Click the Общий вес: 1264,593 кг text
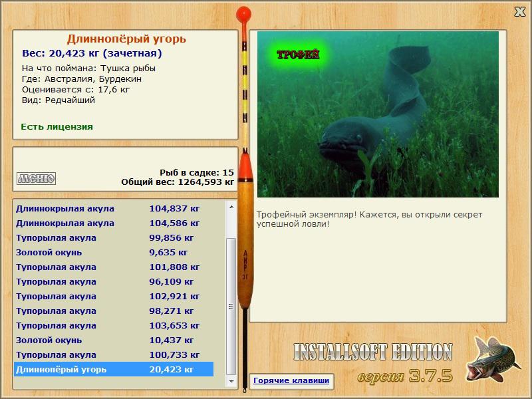532x399 pixels. tap(178, 182)
